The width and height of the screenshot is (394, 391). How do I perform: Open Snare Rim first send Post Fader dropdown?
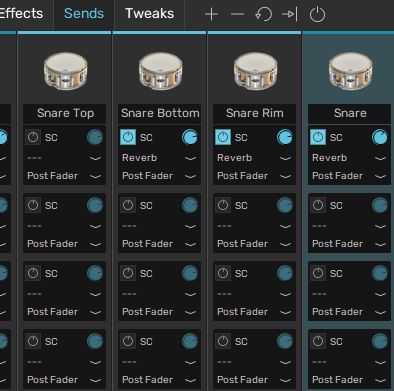pos(254,176)
